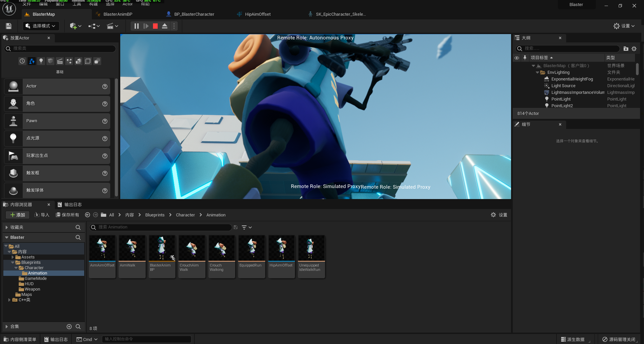Select the Geometry category icon
This screenshot has height=344, width=644.
pyautogui.click(x=78, y=61)
